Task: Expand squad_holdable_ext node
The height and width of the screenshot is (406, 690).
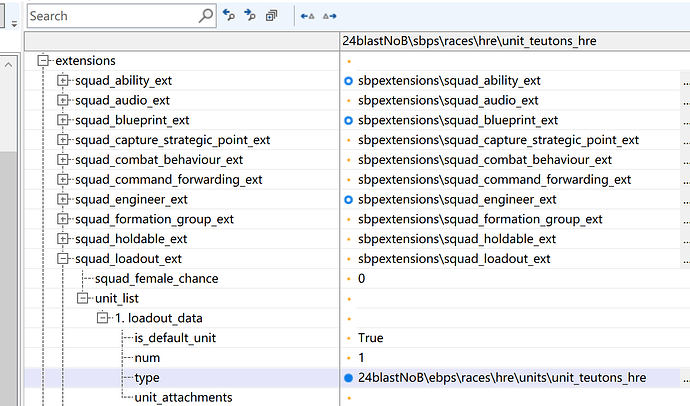Action: tap(63, 239)
